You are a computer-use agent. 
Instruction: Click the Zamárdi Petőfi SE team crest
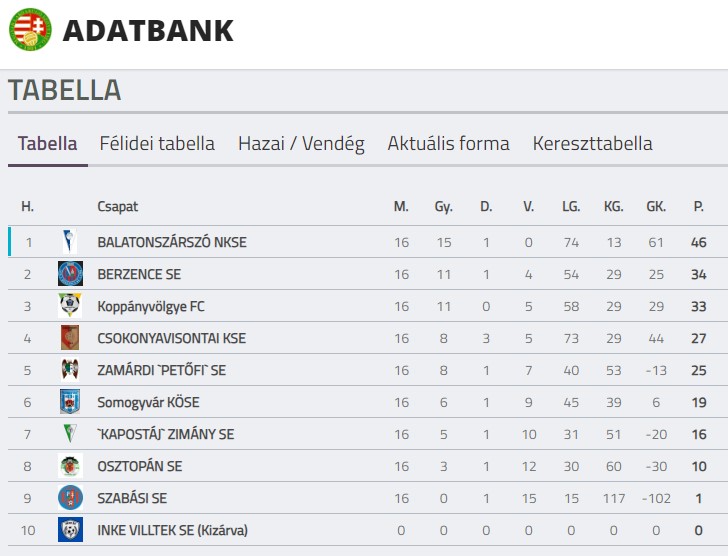pos(69,370)
